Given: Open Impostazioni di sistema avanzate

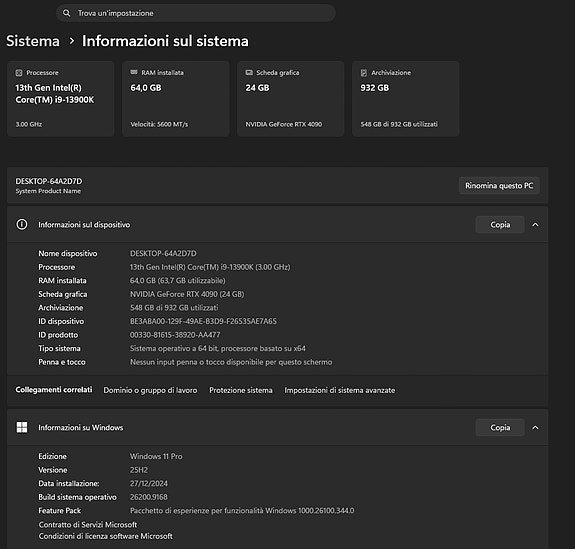Looking at the screenshot, I should (x=340, y=390).
